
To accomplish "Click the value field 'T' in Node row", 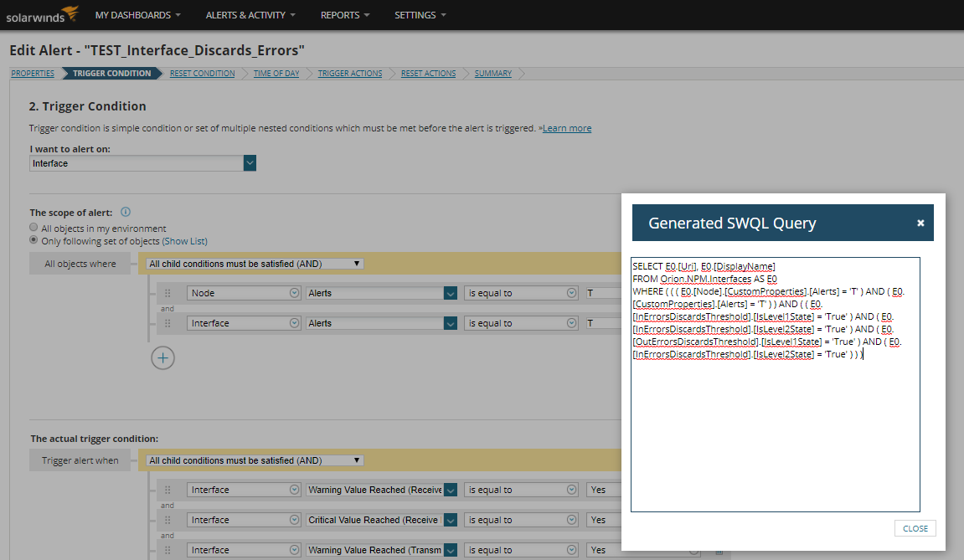I will (x=603, y=293).
